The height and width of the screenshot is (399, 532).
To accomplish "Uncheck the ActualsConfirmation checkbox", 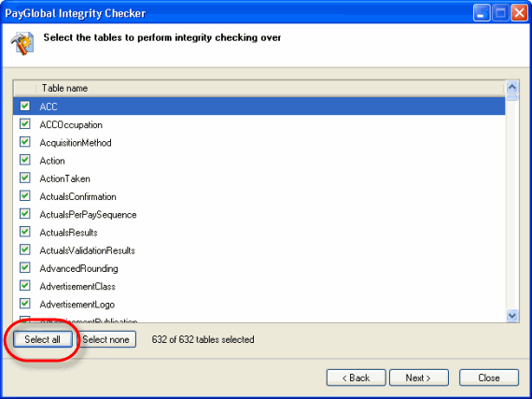I will [x=25, y=195].
